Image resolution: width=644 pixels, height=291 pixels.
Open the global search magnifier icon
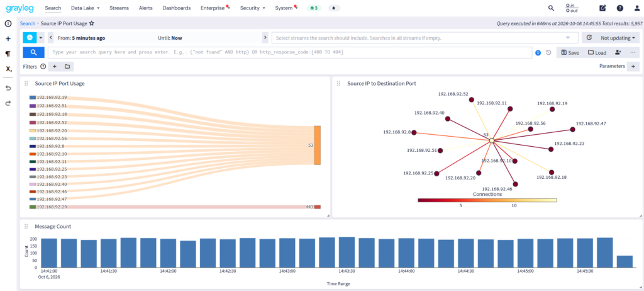point(551,8)
